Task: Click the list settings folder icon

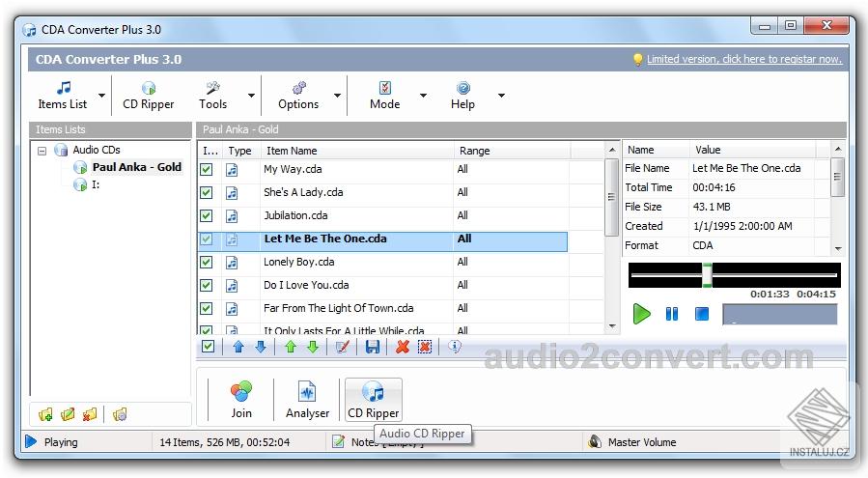Action: tap(120, 414)
